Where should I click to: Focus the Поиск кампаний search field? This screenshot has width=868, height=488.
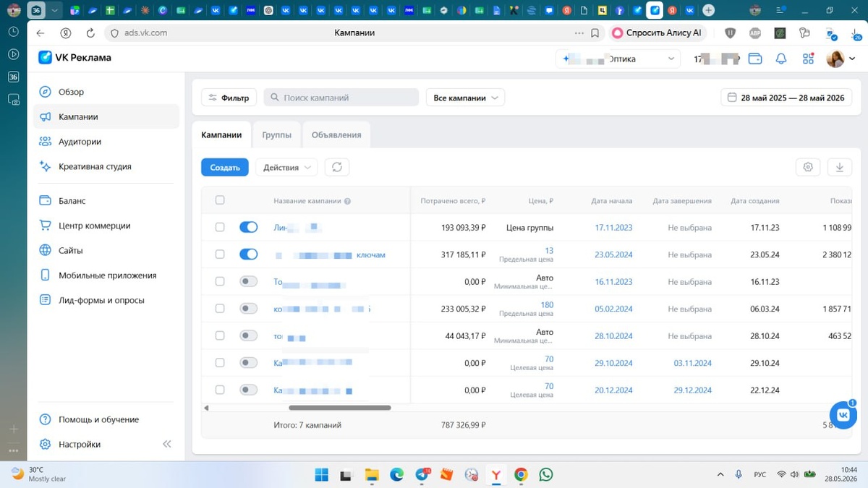click(x=341, y=98)
